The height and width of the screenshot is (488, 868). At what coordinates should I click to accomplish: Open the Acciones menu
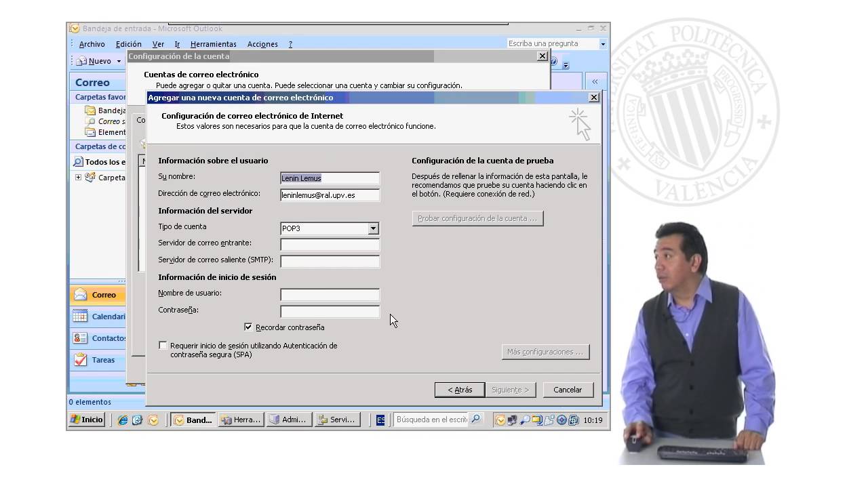tap(262, 44)
